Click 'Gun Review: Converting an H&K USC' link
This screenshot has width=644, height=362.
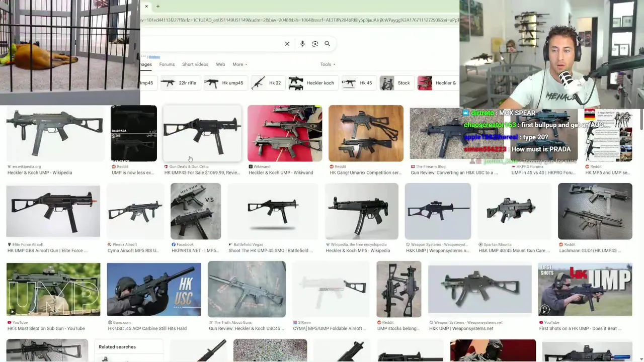[x=454, y=172]
